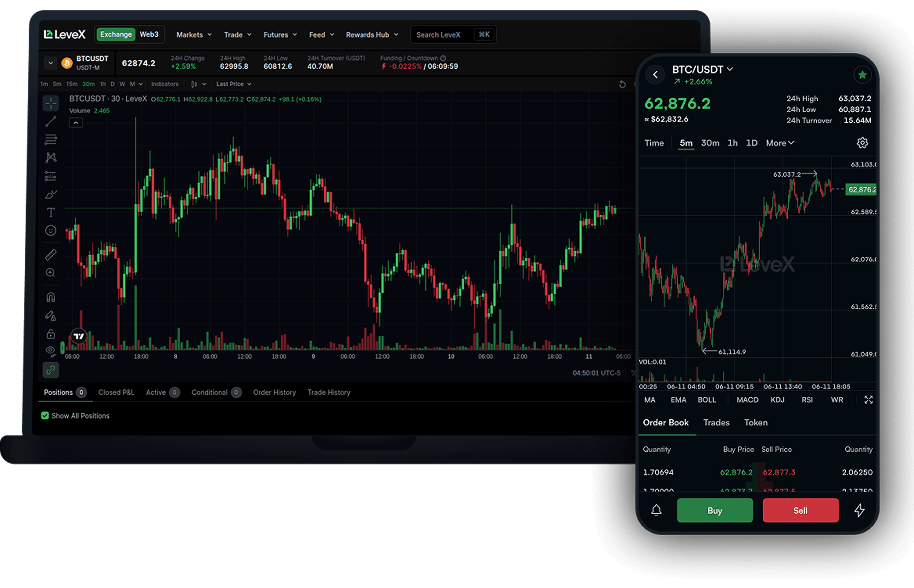The image size is (914, 588).
Task: Open the Last Price dropdown
Action: [x=234, y=84]
